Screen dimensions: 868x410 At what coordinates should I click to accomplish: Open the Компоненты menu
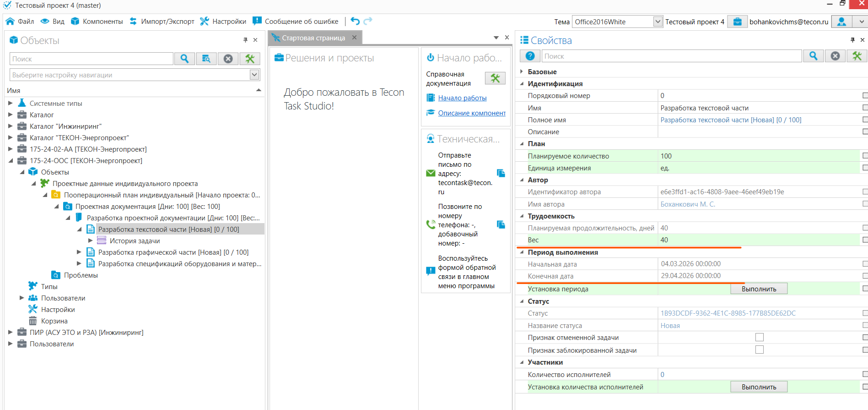pyautogui.click(x=97, y=22)
